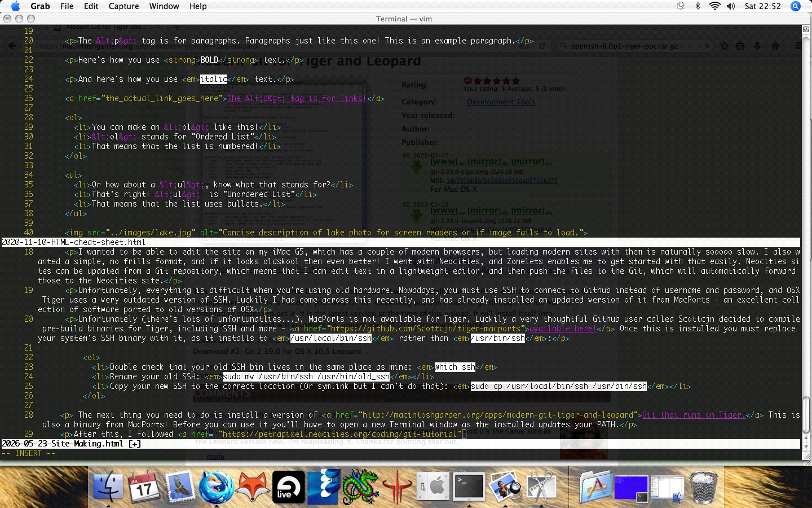This screenshot has height=508, width=812.
Task: Click the highlighted 'which ssh' command
Action: click(x=454, y=367)
